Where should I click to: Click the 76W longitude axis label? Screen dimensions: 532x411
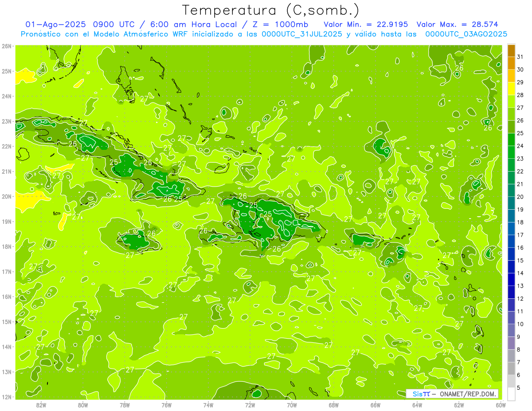coord(166,405)
